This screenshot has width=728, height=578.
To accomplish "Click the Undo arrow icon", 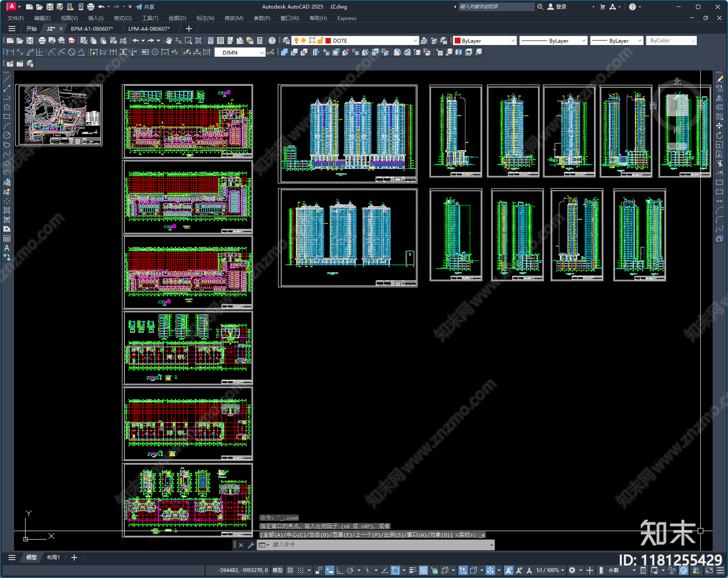I will click(x=135, y=41).
